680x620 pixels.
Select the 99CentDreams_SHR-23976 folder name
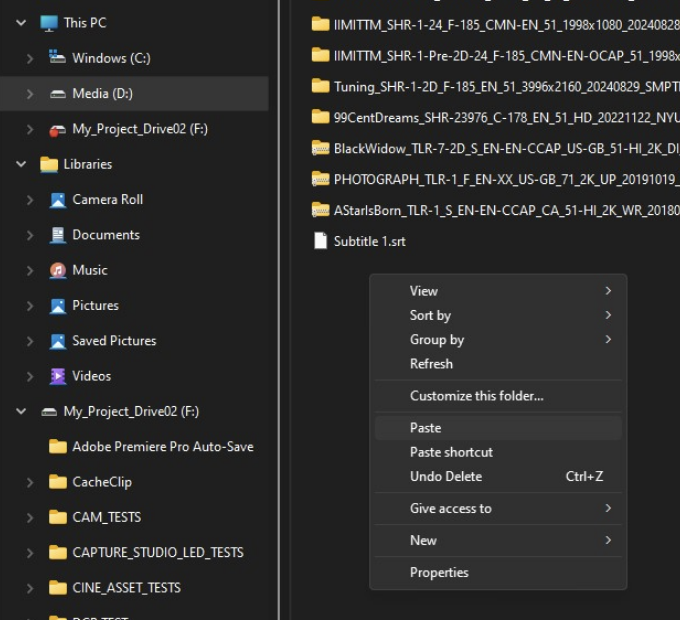point(507,117)
